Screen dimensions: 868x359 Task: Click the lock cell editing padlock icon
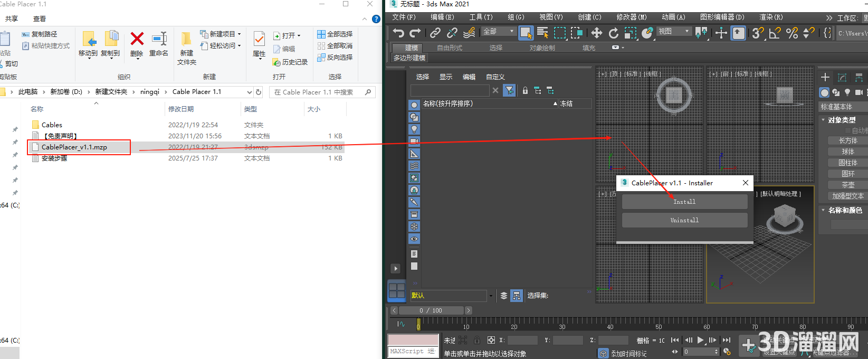pos(525,91)
